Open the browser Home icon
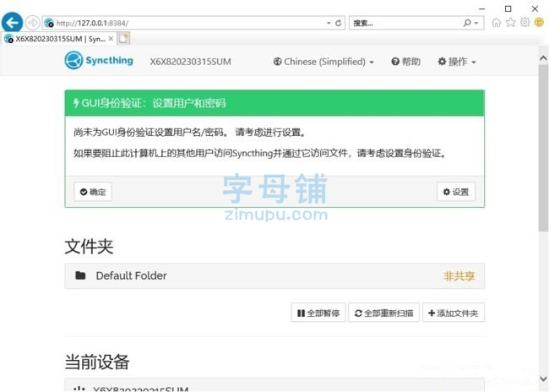Screen dimensions: 549x392 click(x=496, y=23)
